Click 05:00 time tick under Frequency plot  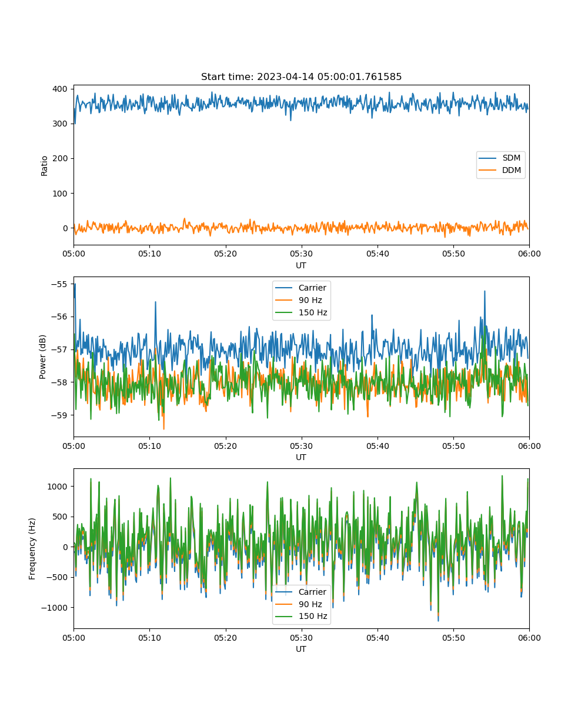tap(73, 637)
